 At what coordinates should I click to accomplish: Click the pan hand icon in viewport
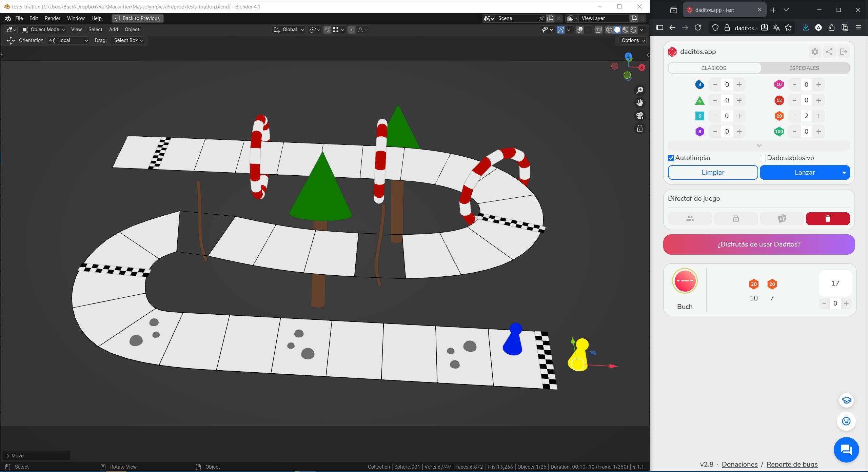pos(639,103)
